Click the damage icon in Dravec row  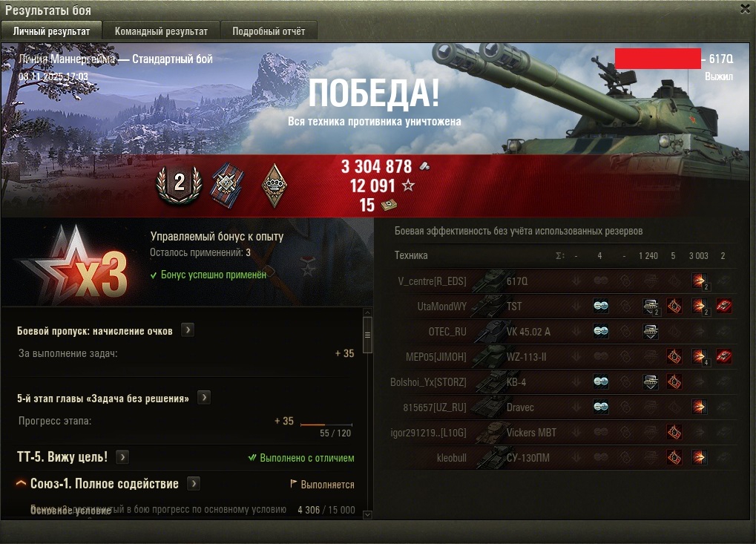pos(699,407)
